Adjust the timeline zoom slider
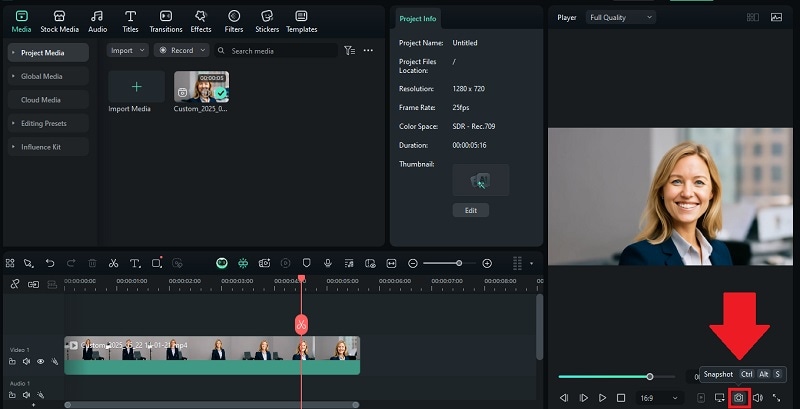The width and height of the screenshot is (800, 409). click(459, 263)
